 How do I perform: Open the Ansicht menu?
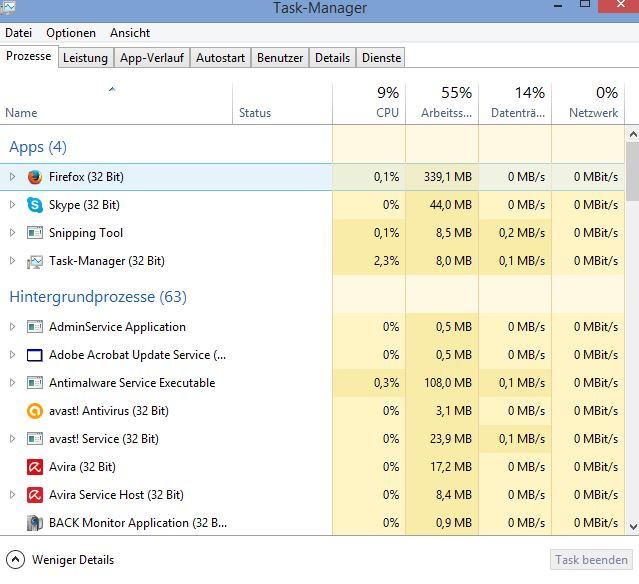click(130, 33)
